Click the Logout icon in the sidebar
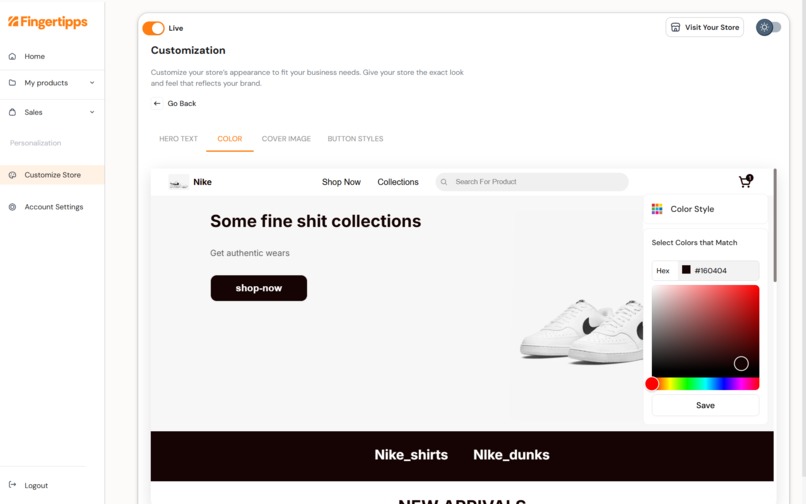The height and width of the screenshot is (504, 806). (x=12, y=484)
